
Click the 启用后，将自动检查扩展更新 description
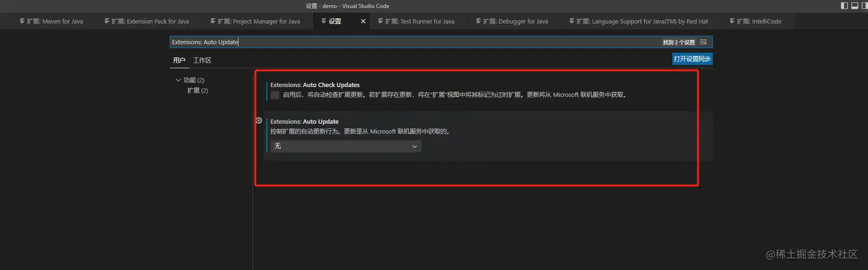455,95
